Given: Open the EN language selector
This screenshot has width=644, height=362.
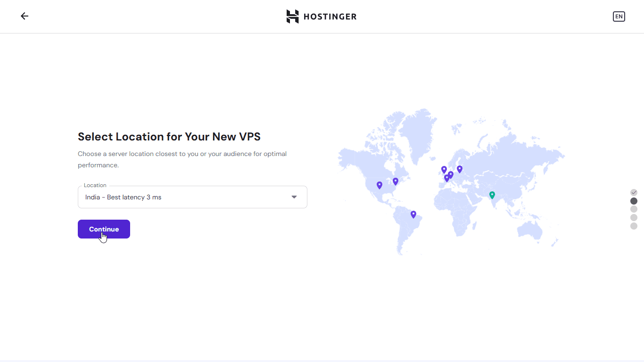Looking at the screenshot, I should coord(619,16).
